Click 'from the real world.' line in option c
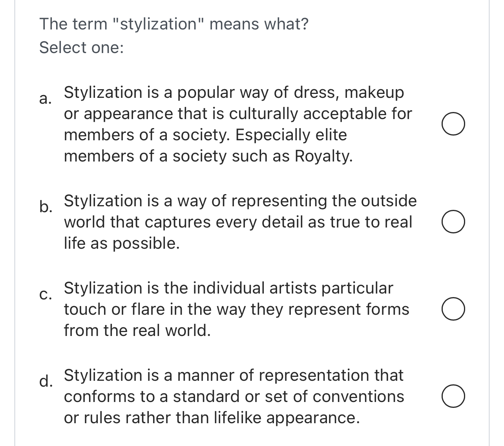 coord(137,330)
